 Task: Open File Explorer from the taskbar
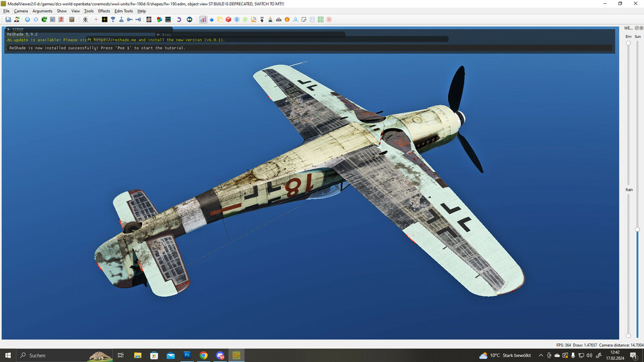pyautogui.click(x=138, y=356)
